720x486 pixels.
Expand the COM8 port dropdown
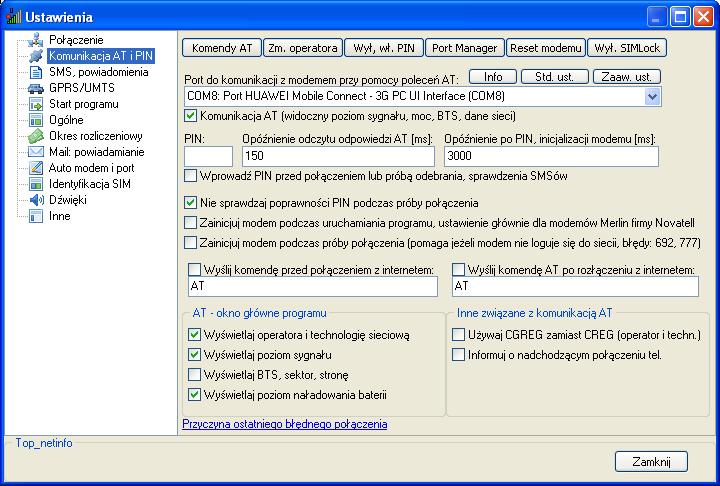click(652, 96)
